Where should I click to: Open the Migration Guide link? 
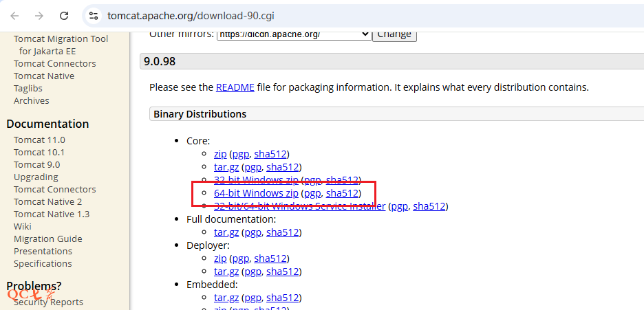(47, 239)
